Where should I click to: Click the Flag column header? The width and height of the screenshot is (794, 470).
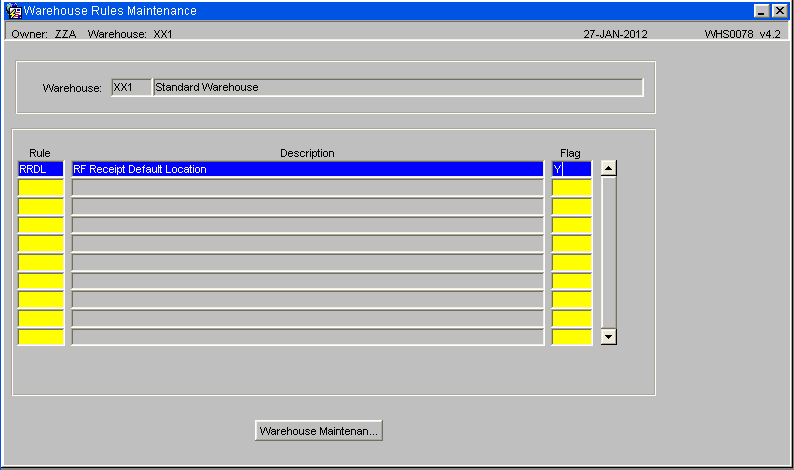570,153
